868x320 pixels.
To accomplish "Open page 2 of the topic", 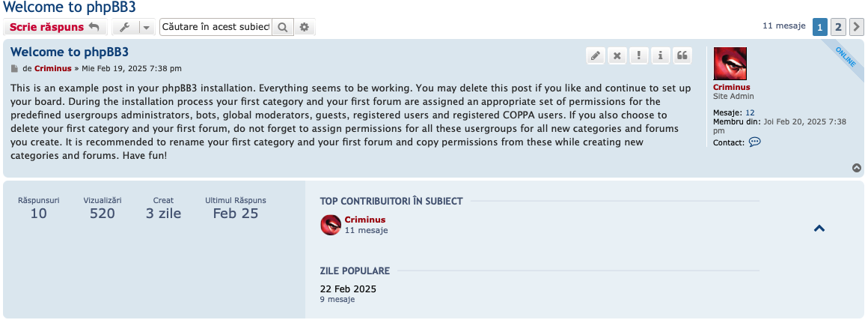I will point(838,27).
